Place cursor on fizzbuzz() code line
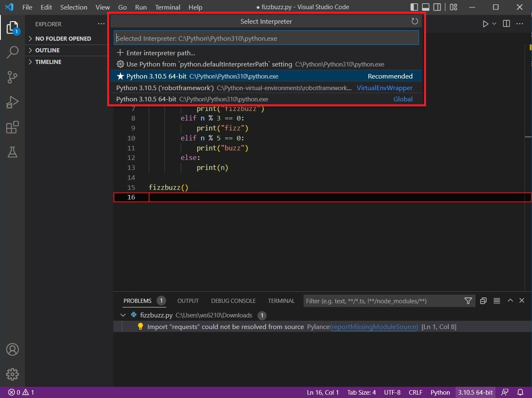Viewport: 532px width, 398px height. (169, 187)
